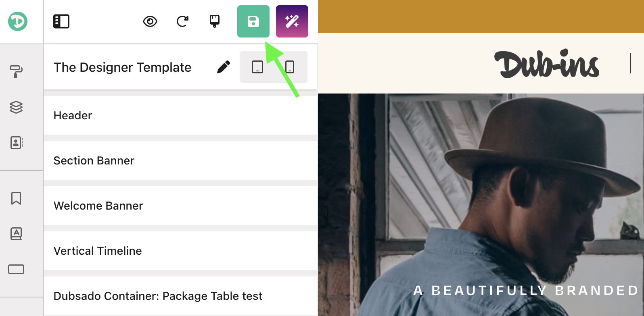
Task: Switch to mobile phone preview
Action: point(290,67)
